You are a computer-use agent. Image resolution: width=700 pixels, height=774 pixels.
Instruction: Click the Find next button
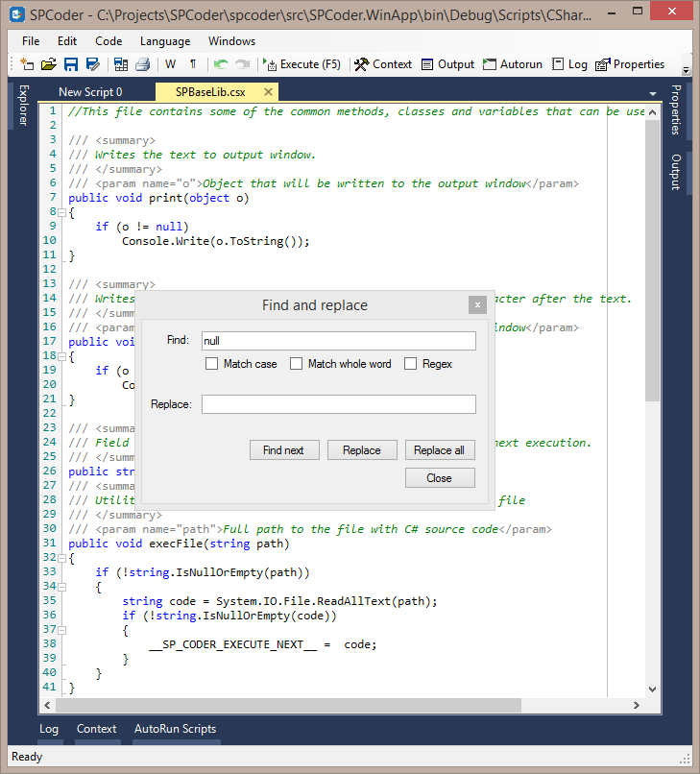[284, 450]
